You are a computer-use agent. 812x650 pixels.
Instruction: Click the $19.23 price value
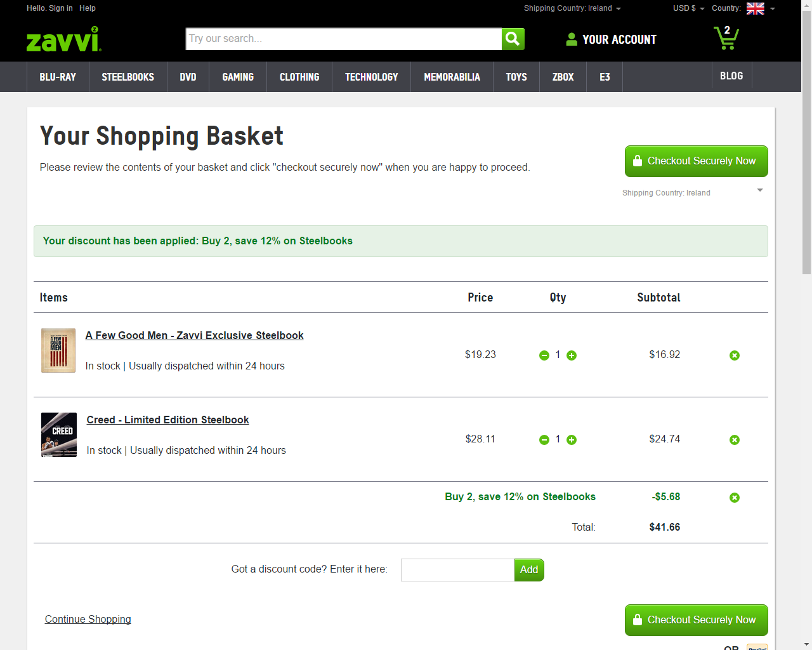pos(480,354)
